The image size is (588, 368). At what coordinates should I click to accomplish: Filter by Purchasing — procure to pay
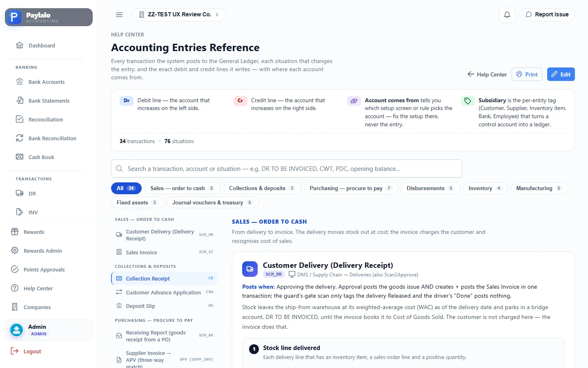pyautogui.click(x=351, y=188)
